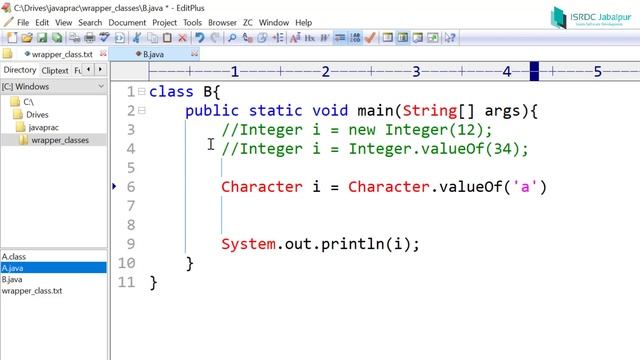Click the spell check toolbar icon

104,38
